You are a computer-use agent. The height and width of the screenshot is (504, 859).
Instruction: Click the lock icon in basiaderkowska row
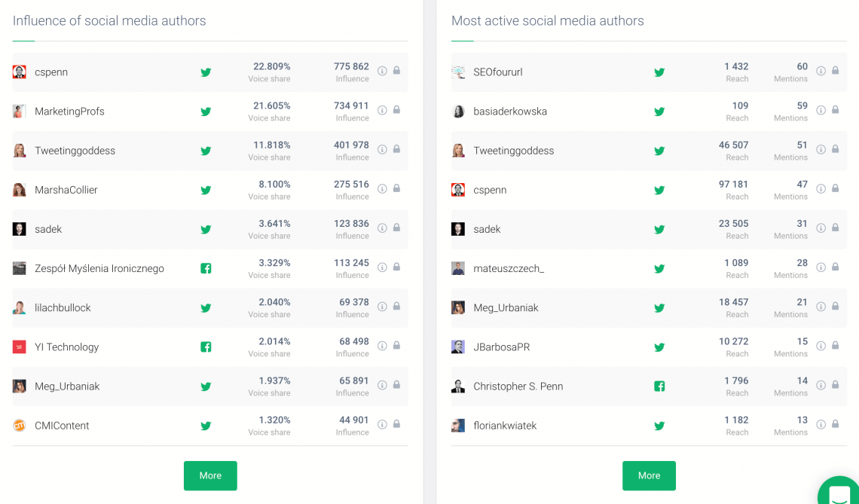(x=836, y=109)
